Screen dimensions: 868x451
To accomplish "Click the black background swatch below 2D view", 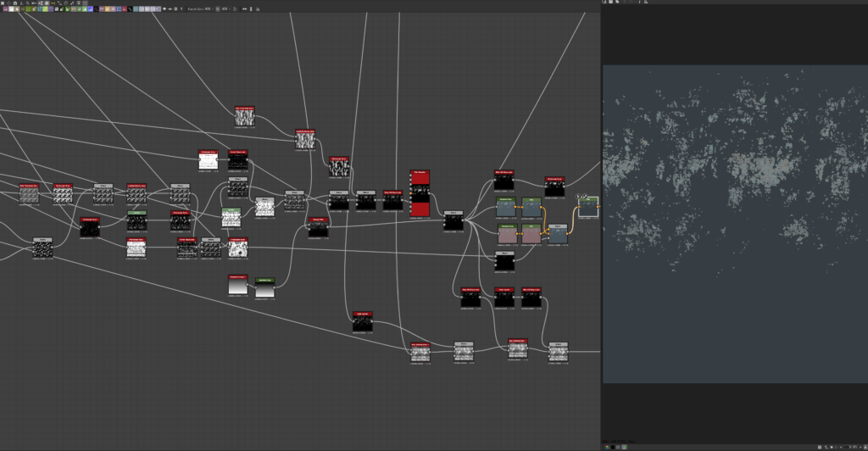I will (613, 447).
